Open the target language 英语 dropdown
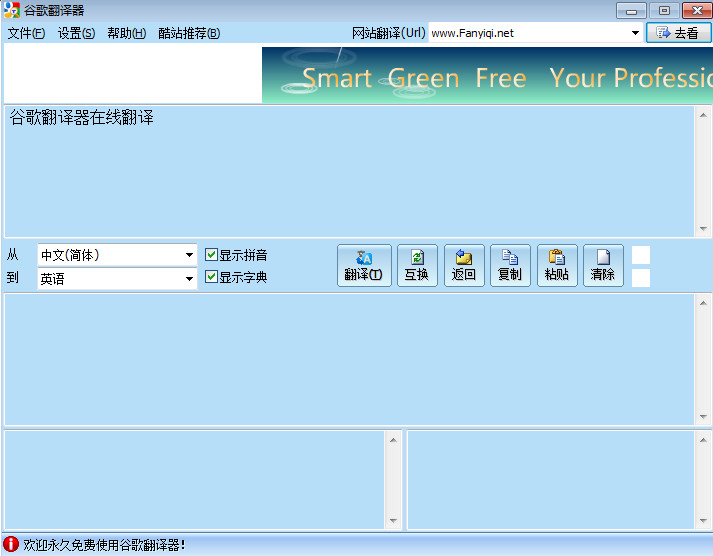This screenshot has height=556, width=713. click(x=189, y=279)
